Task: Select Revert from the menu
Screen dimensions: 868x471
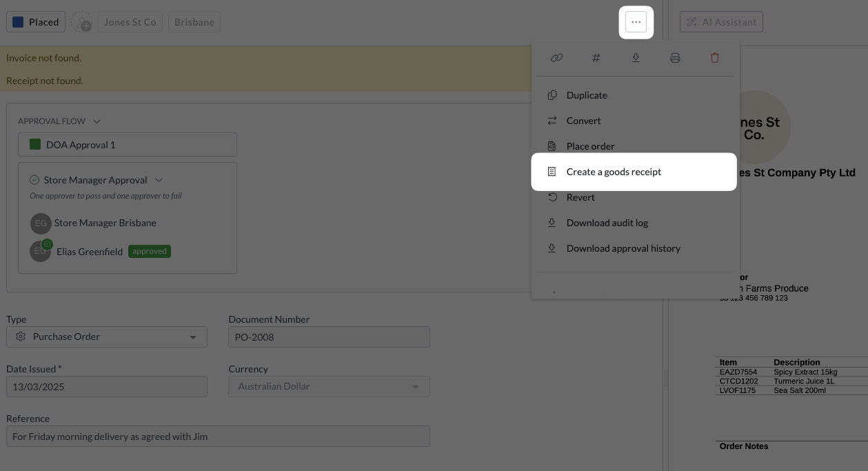Action: pos(635,197)
